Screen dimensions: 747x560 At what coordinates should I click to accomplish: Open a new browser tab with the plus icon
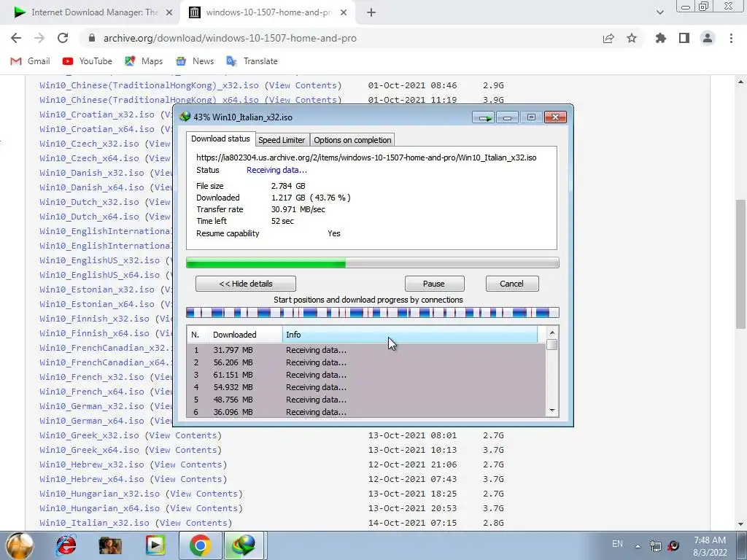pyautogui.click(x=371, y=13)
